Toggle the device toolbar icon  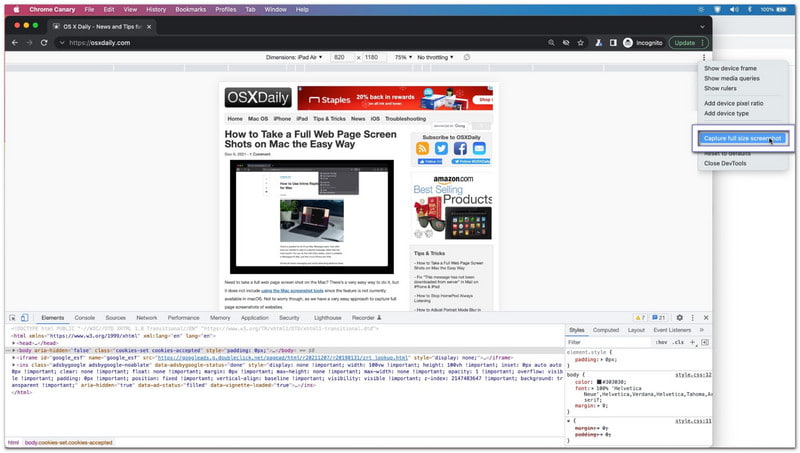[24, 318]
